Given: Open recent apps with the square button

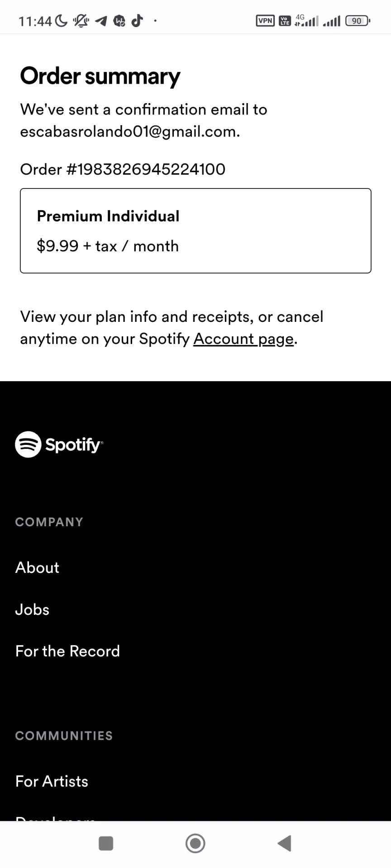Looking at the screenshot, I should tap(106, 843).
